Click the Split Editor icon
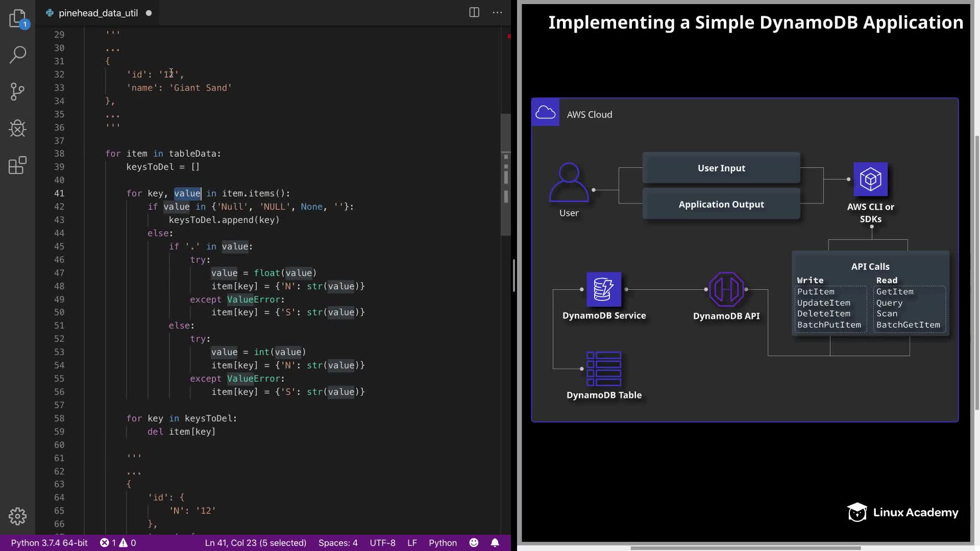 pyautogui.click(x=474, y=13)
